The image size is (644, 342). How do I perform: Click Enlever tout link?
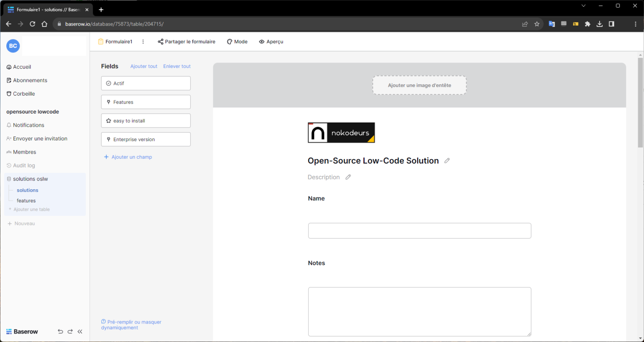click(x=177, y=66)
